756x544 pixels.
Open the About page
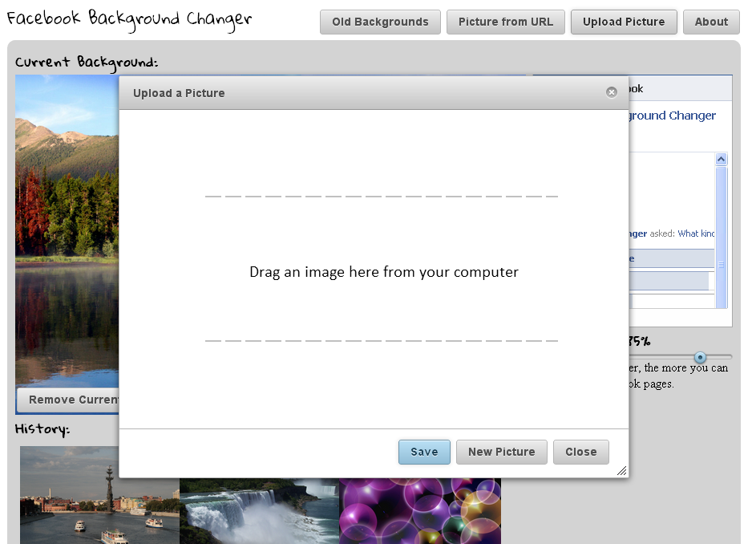(710, 22)
